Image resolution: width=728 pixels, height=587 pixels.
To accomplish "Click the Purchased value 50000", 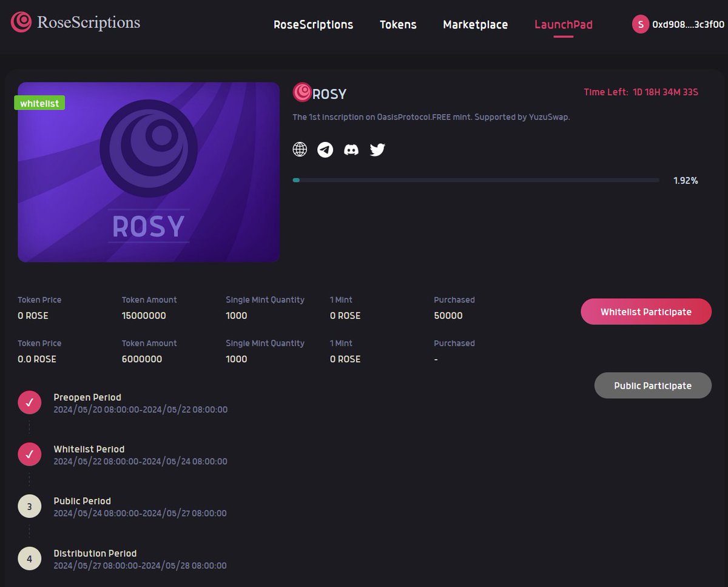I will tap(448, 315).
